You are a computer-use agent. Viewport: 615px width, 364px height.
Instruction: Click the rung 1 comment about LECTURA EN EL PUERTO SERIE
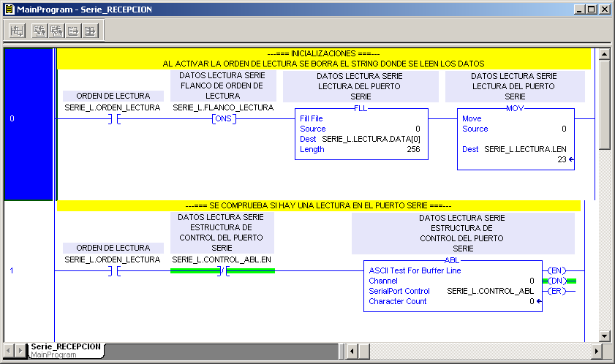pyautogui.click(x=319, y=205)
